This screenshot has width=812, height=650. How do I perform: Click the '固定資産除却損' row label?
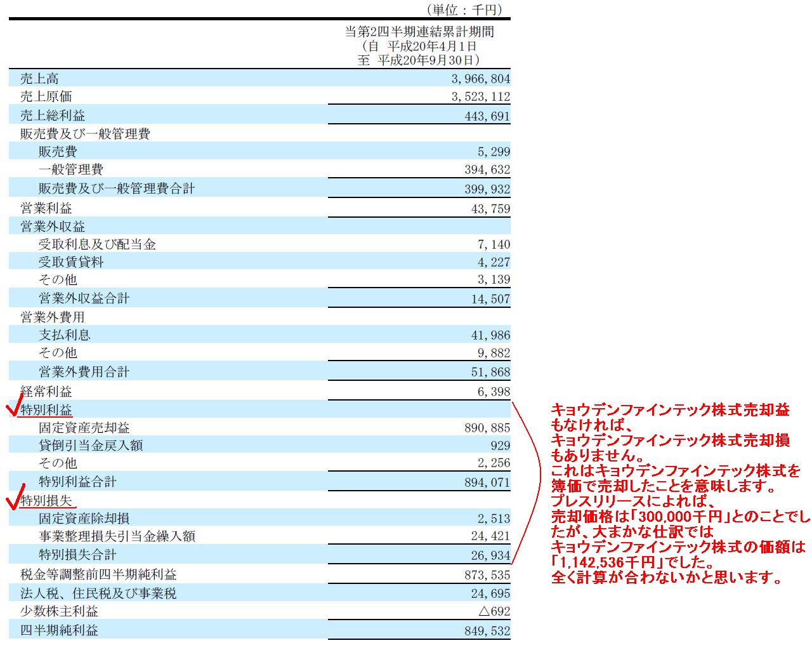tap(84, 519)
